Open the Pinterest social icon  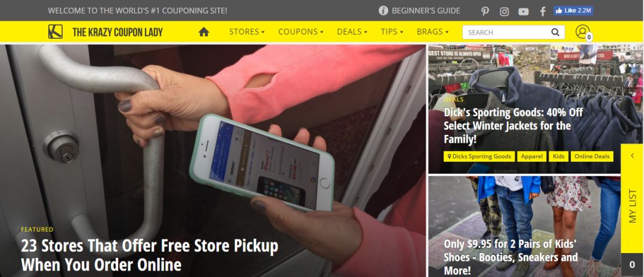click(x=485, y=11)
